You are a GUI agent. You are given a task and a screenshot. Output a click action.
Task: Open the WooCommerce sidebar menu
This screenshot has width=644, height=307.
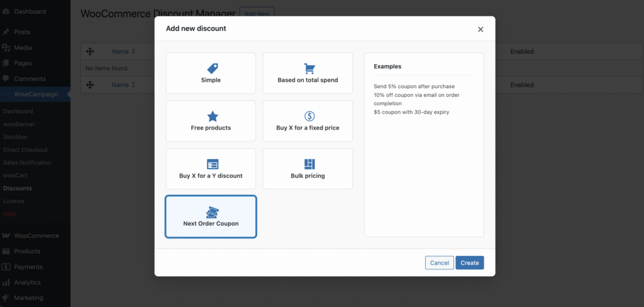[36, 236]
